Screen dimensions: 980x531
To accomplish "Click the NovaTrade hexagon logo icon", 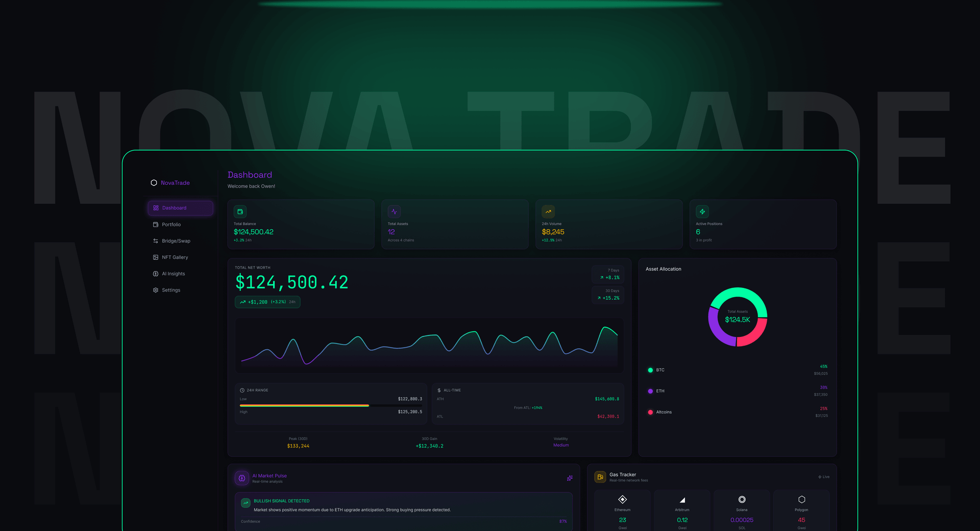I will pos(154,183).
